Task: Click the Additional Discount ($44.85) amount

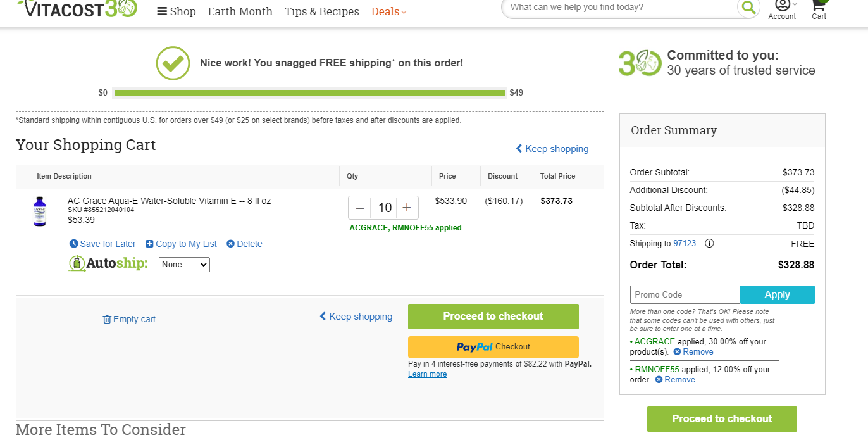Action: point(798,190)
